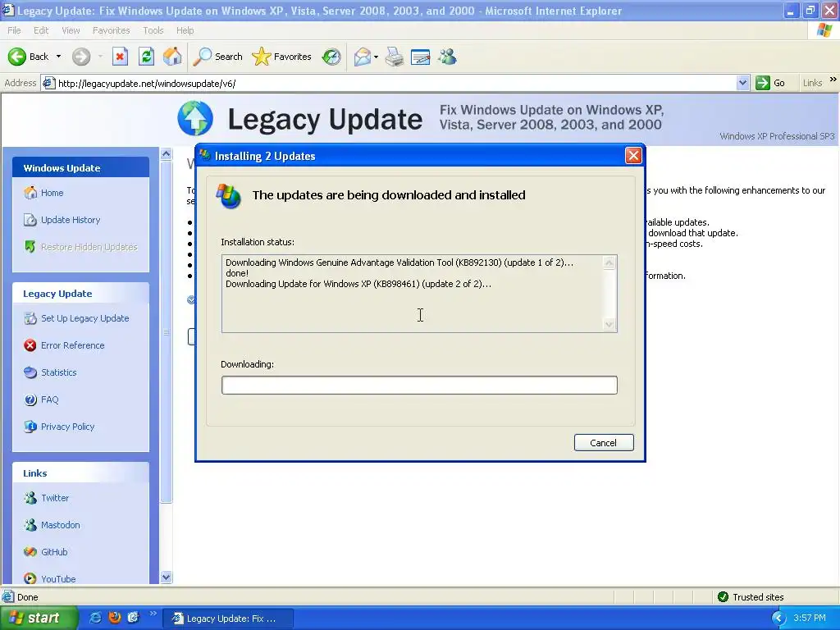Open the Favorites star button

click(x=281, y=57)
